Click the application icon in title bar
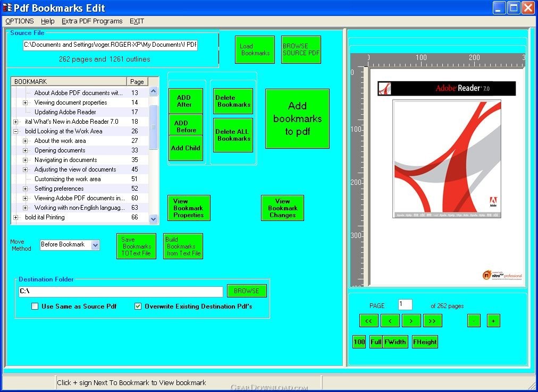This screenshot has height=392, width=538. [7, 7]
